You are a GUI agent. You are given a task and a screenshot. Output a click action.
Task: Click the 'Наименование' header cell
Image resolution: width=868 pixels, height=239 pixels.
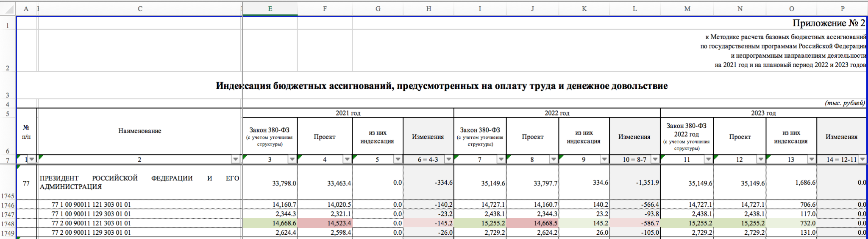[140, 131]
